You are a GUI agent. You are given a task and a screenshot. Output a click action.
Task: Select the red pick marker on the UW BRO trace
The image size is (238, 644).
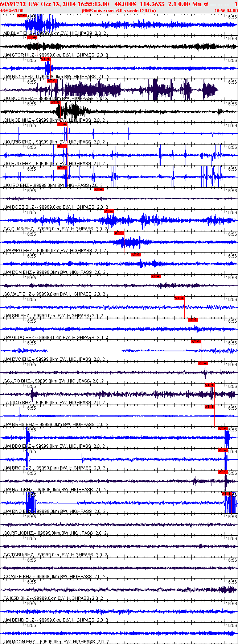tap(223, 450)
